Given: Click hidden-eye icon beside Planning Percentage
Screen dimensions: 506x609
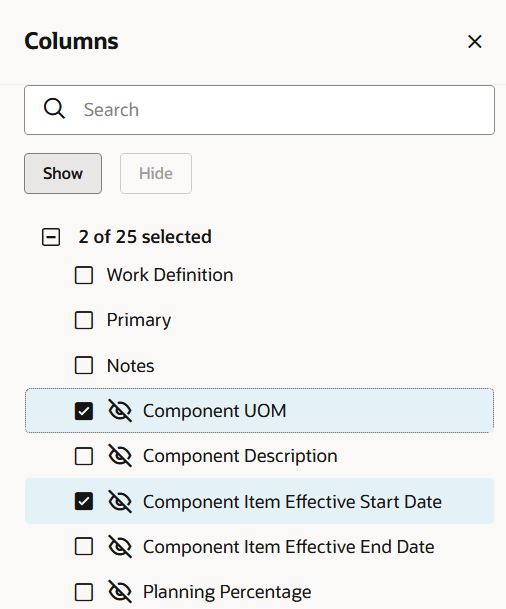Looking at the screenshot, I should tap(120, 592).
